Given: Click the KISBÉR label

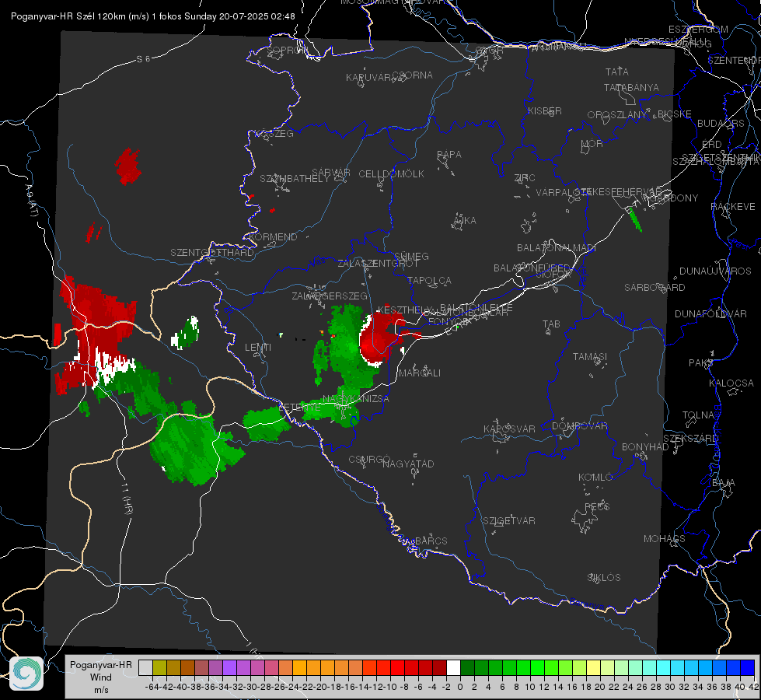Looking at the screenshot, I should [545, 110].
